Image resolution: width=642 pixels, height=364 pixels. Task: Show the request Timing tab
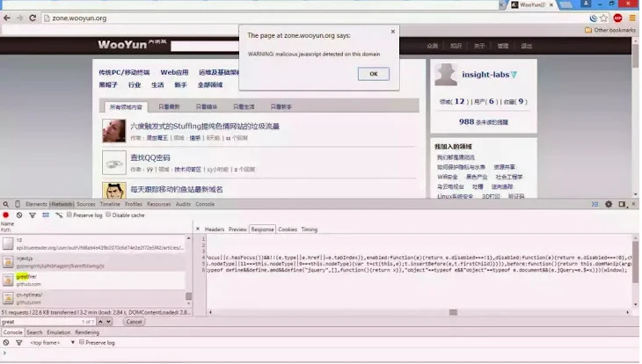[309, 229]
